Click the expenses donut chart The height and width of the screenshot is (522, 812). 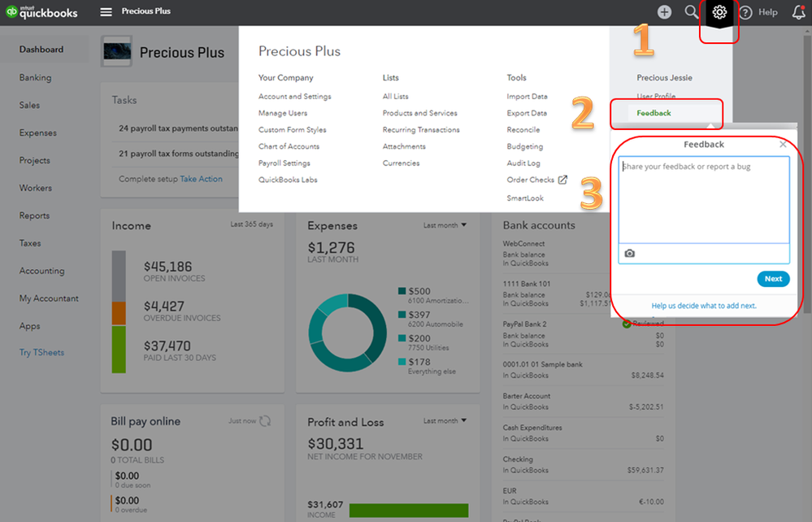(348, 333)
